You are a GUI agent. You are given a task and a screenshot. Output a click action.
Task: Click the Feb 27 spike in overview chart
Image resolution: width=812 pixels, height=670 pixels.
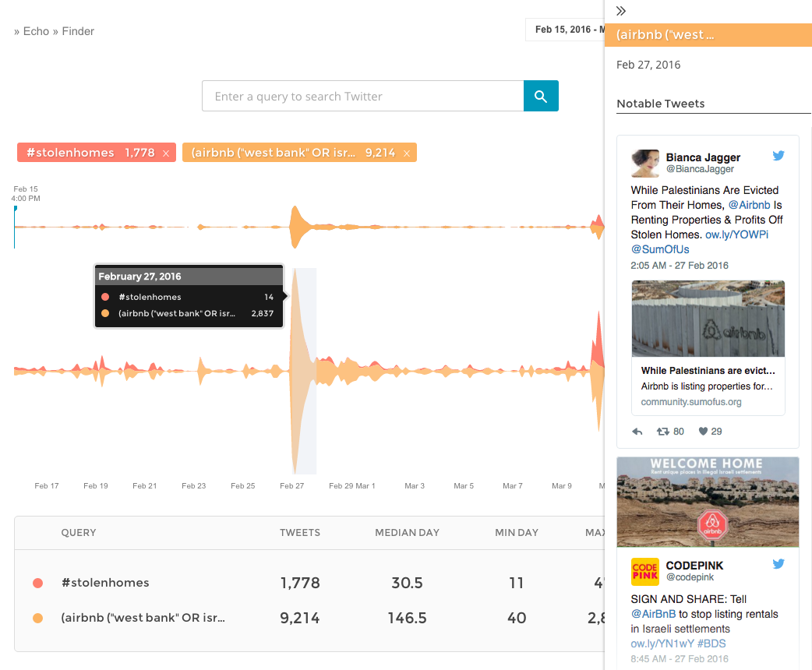tap(295, 227)
